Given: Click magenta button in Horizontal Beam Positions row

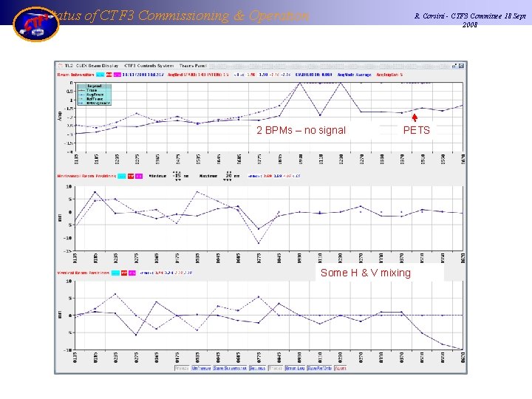Looking at the screenshot, I should coord(139,176).
